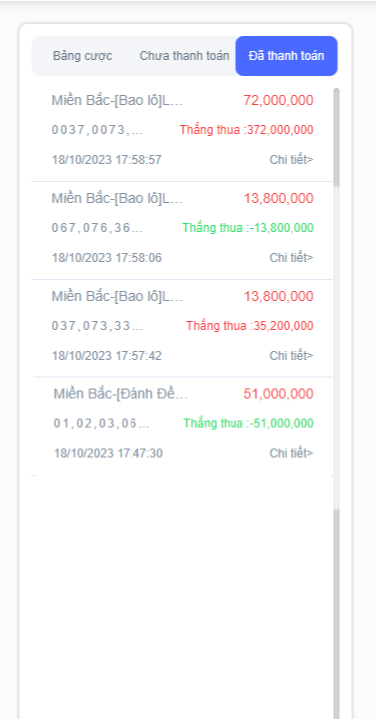Click the bet numbers 037,073,33...
The height and width of the screenshot is (721, 376).
point(97,326)
